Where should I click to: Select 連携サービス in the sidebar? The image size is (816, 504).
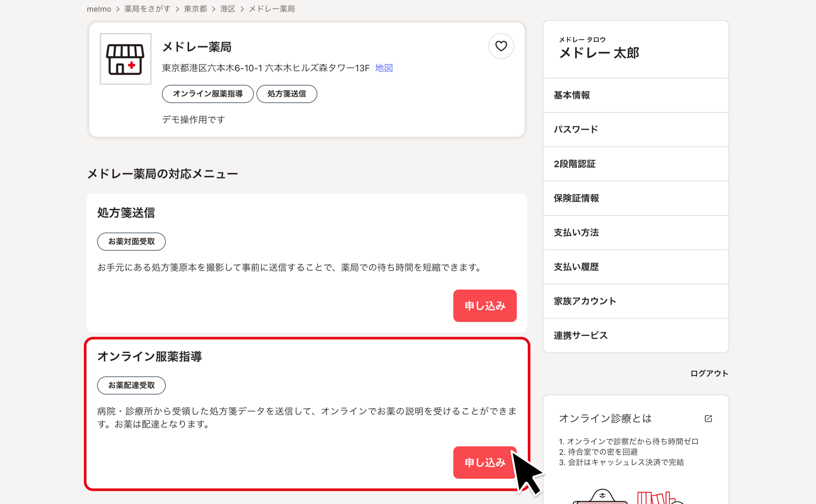[581, 336]
